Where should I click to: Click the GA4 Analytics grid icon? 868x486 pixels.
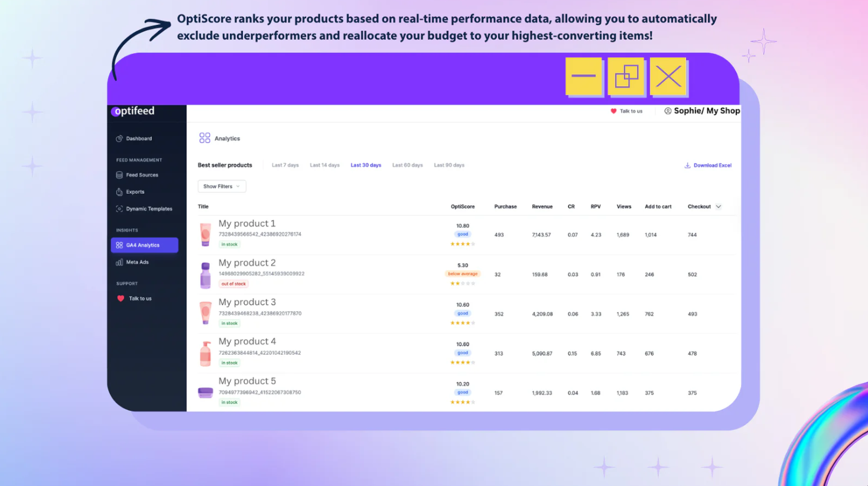tap(119, 245)
